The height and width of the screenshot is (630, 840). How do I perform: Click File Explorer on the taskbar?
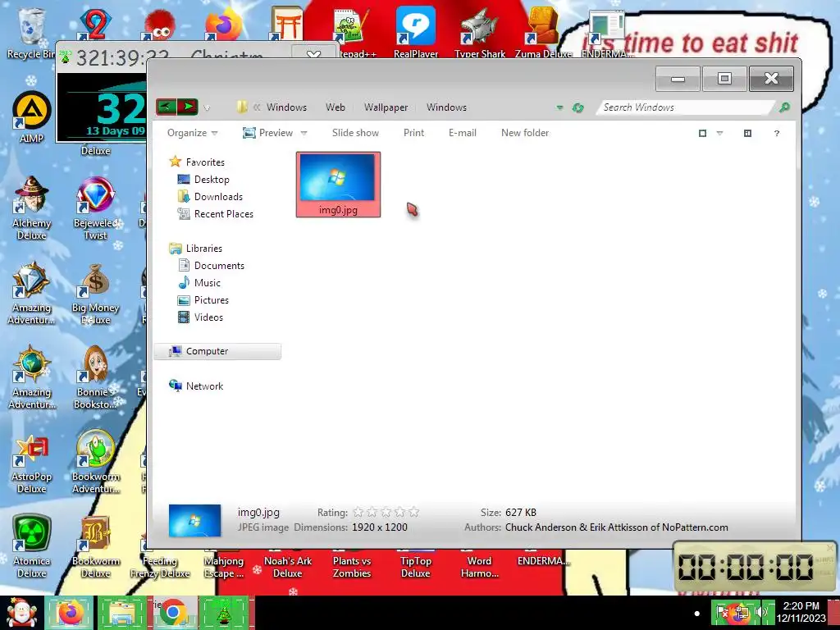pos(121,613)
